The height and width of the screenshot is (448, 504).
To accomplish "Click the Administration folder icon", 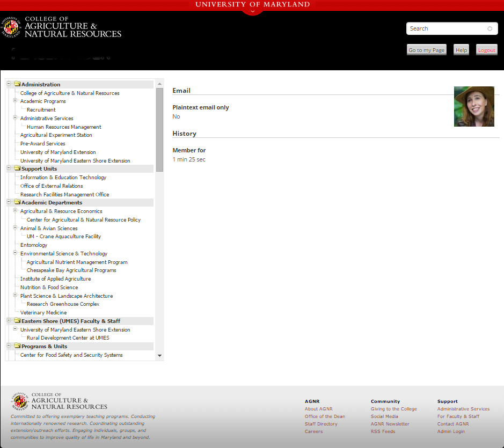I will (x=17, y=84).
